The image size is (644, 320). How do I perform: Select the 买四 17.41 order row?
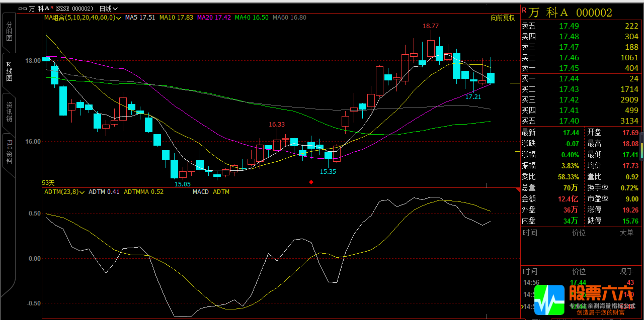coord(581,111)
